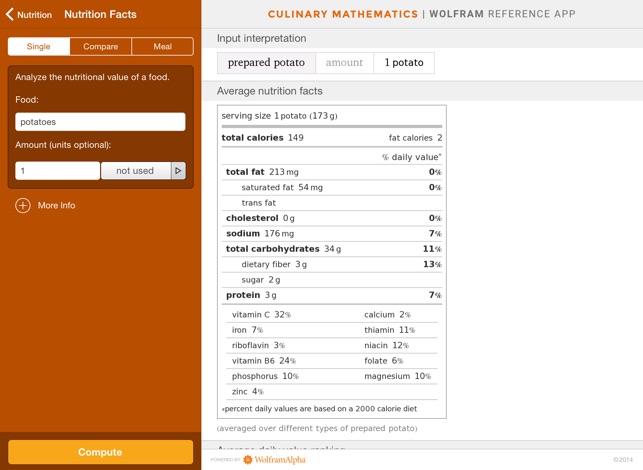This screenshot has width=643, height=470.
Task: Click the 'prepared potato' interpretation cell
Action: coord(267,63)
